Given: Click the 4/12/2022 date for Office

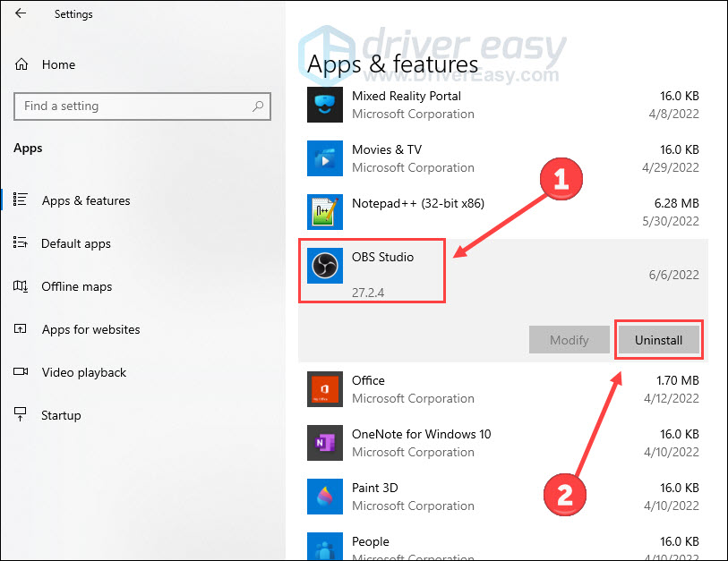Looking at the screenshot, I should click(x=672, y=398).
